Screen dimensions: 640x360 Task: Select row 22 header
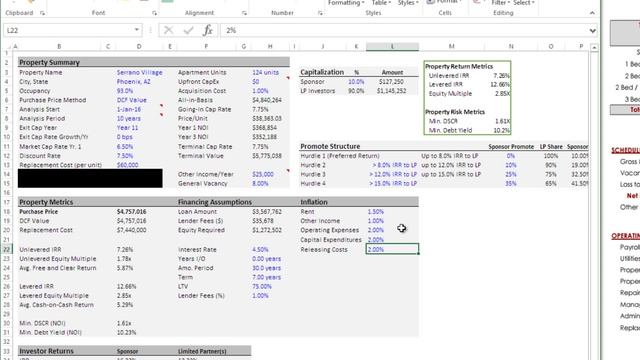pyautogui.click(x=7, y=249)
